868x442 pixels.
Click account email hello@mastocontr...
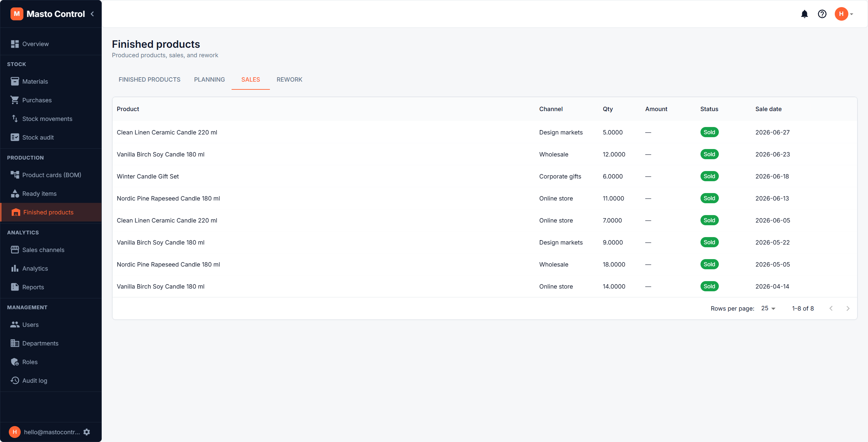pos(52,432)
